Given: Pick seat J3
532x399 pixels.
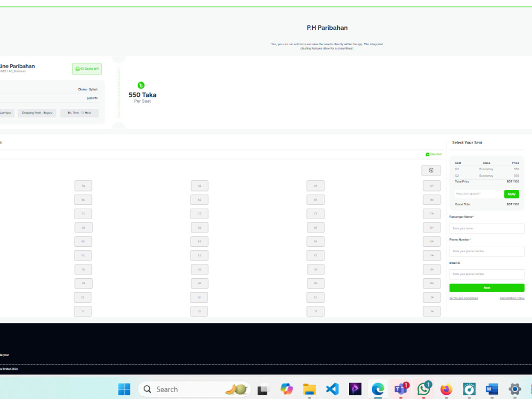Looking at the screenshot, I should (x=315, y=311).
